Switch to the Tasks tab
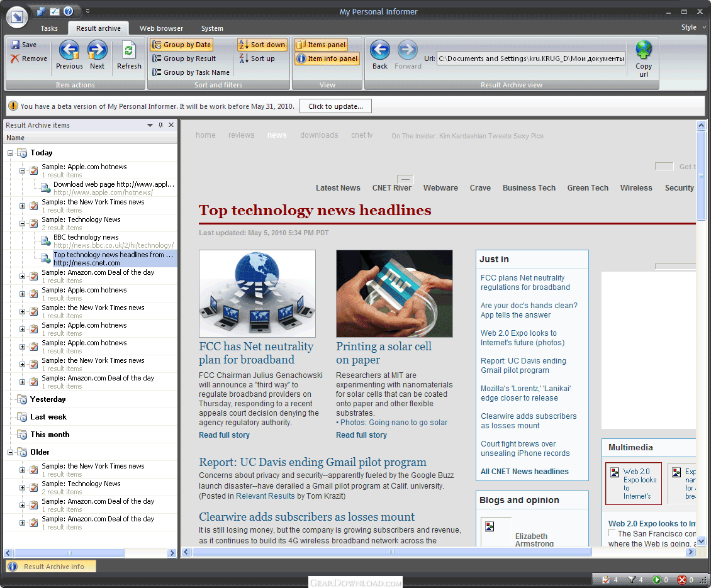711x588 pixels. click(49, 28)
